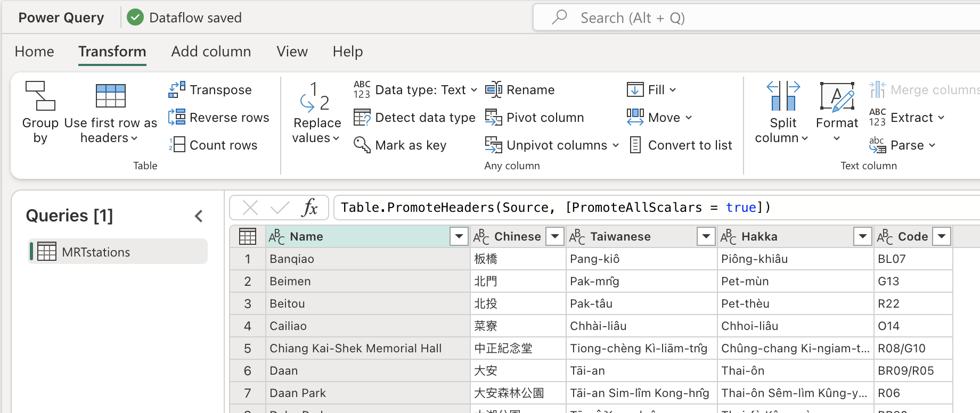Select Reverse rows command
This screenshot has width=980, height=413.
coord(219,117)
